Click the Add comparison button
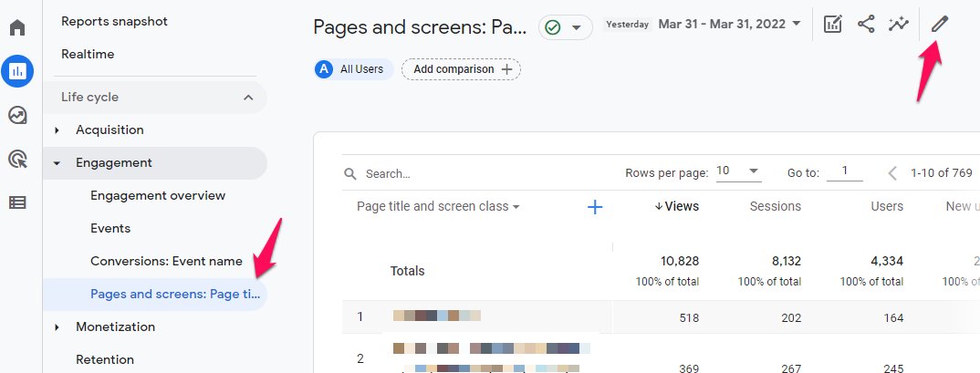The height and width of the screenshot is (373, 980). point(461,69)
